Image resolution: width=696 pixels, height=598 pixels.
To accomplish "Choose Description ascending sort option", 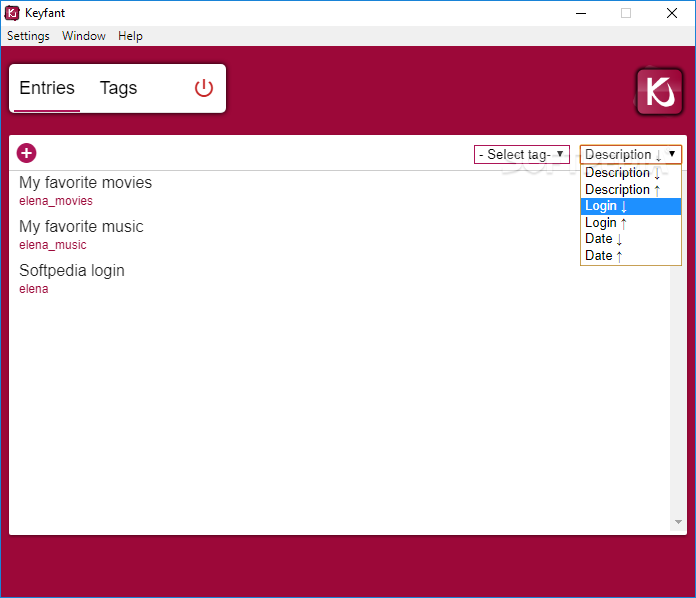I will 631,190.
